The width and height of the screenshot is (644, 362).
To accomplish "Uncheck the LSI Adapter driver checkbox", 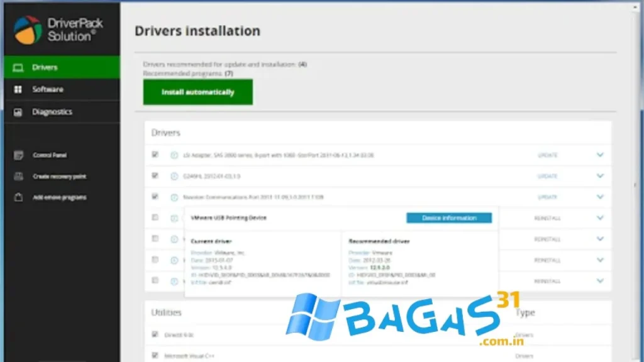I will (155, 155).
